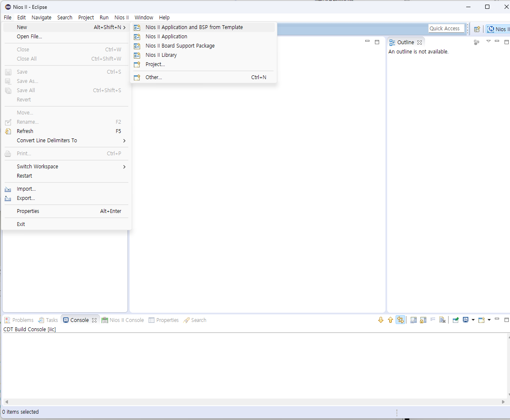Click the Eclipse icon in title bar

click(8, 7)
